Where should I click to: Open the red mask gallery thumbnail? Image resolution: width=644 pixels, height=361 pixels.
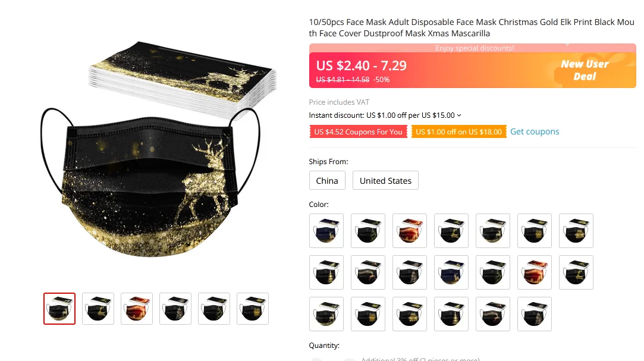[x=137, y=309]
